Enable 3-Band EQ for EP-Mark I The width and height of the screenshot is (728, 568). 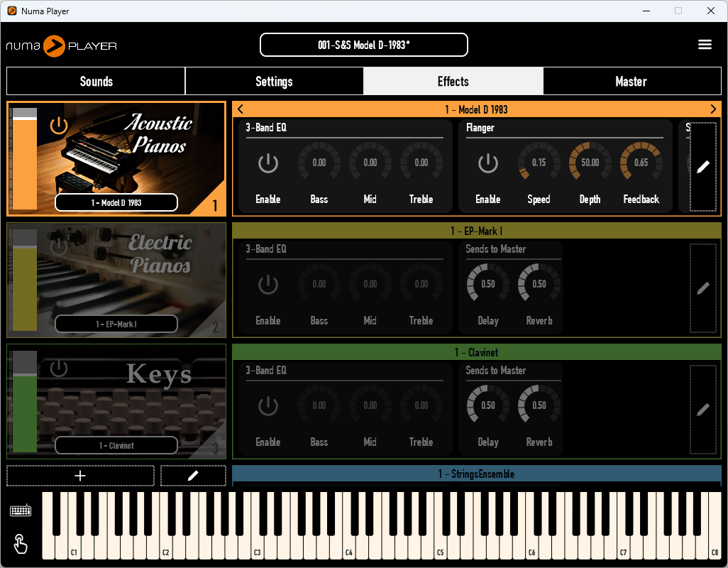tap(268, 284)
